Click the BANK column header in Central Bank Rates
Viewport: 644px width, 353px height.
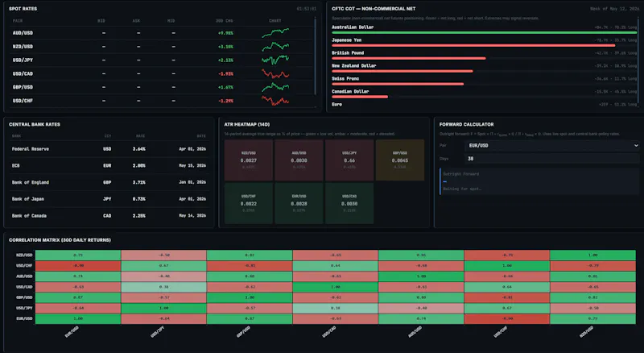coord(16,135)
